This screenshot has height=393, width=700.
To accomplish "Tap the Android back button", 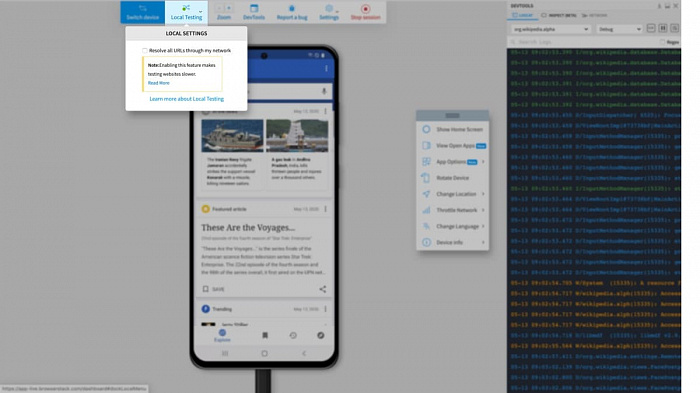I will [304, 353].
